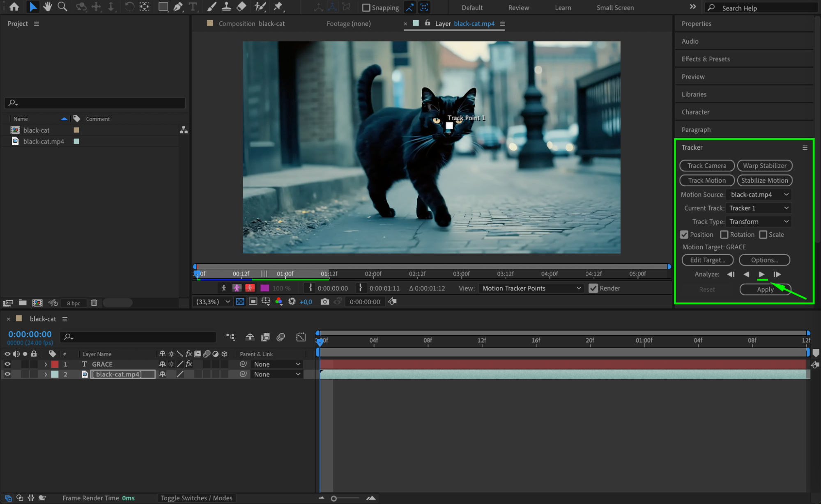Screen dimensions: 821x504
Task: Switch to the Composition black-cat tab
Action: [251, 24]
